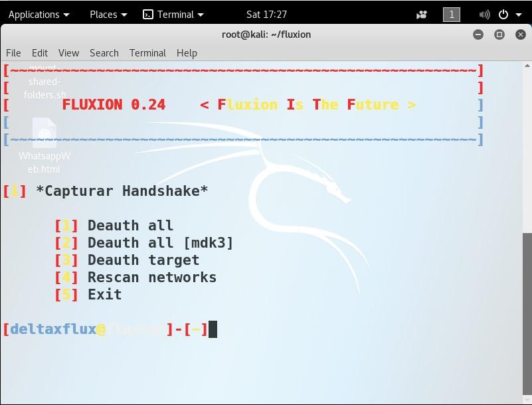The width and height of the screenshot is (532, 405).
Task: Click the 'Exit' option text
Action: [104, 294]
